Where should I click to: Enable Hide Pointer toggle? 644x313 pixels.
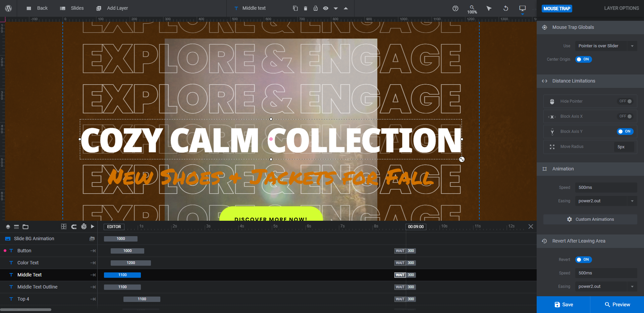(625, 101)
